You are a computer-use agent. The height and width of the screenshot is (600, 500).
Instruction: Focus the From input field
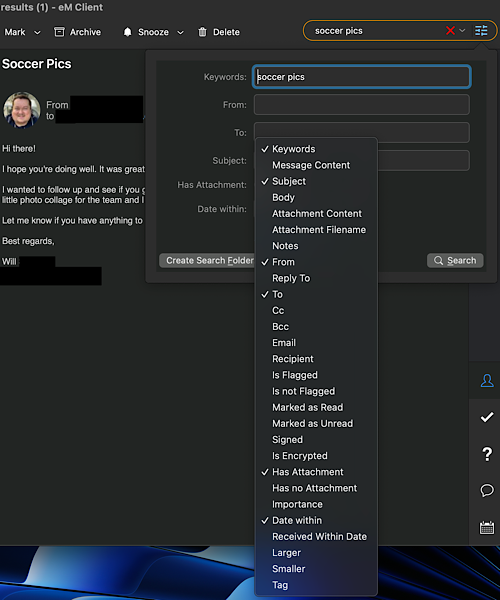pyautogui.click(x=362, y=104)
